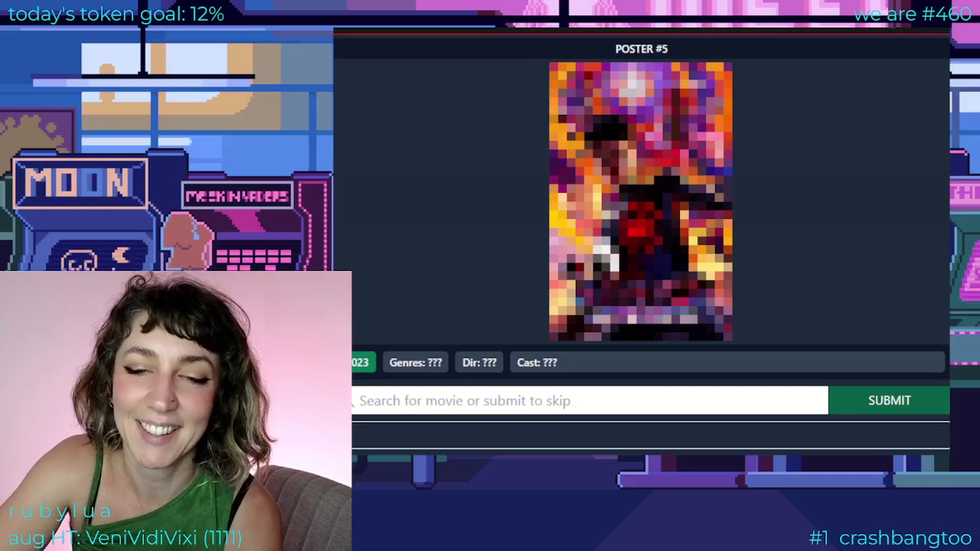980x551 pixels.
Task: Click the Genres: ??? hint tag
Action: pyautogui.click(x=415, y=362)
